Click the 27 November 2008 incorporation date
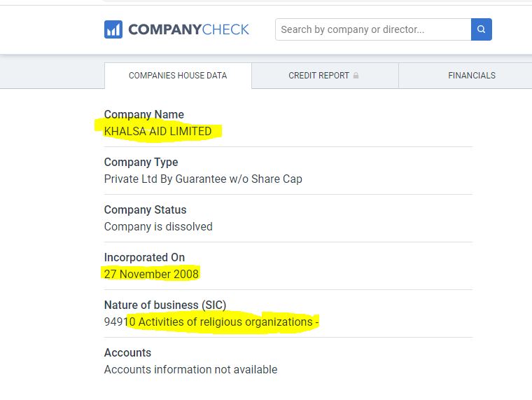The height and width of the screenshot is (400, 532). [x=151, y=274]
